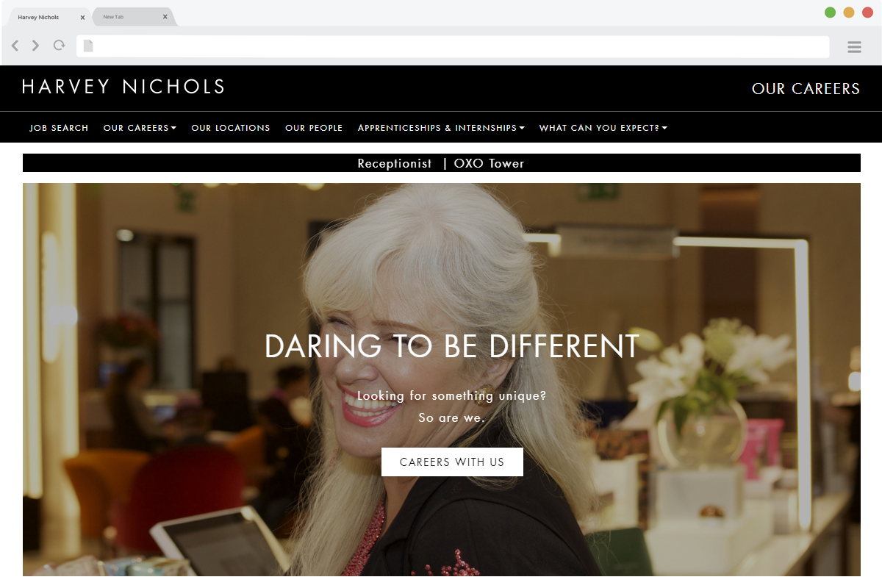Viewport: 882px width, 588px height.
Task: Open the browser hamburger menu
Action: tap(854, 47)
